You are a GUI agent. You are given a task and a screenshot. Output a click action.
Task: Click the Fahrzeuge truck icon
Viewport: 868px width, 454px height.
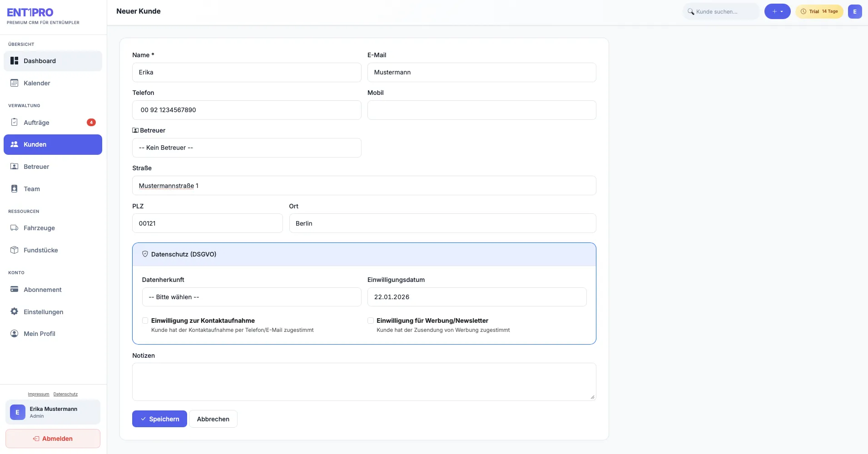[15, 228]
